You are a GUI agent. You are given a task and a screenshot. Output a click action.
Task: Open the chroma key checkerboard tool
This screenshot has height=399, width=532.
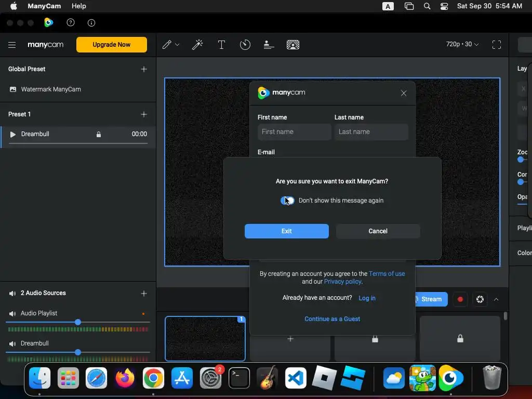(x=293, y=45)
